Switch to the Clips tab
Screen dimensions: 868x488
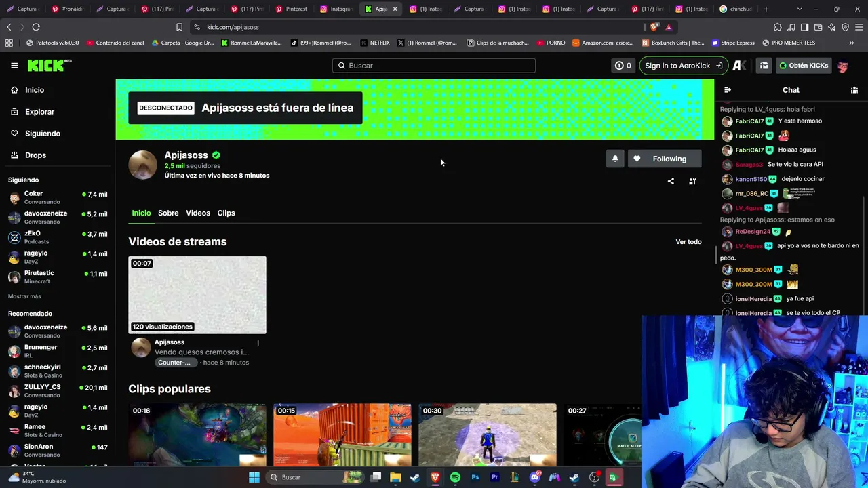(x=226, y=213)
